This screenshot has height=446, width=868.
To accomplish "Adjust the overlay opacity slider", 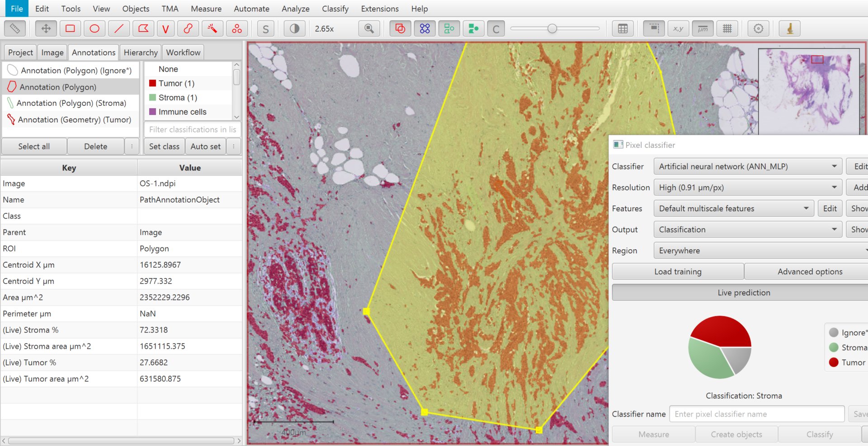I will [x=552, y=28].
